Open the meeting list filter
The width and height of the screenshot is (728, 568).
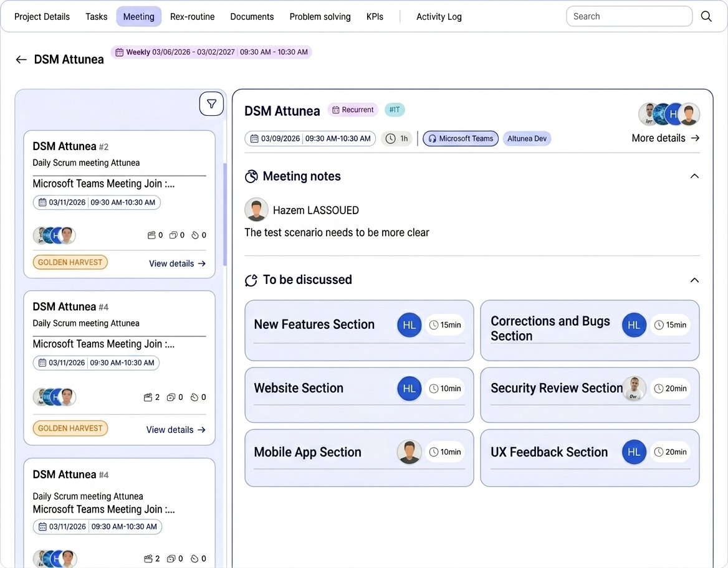click(211, 104)
